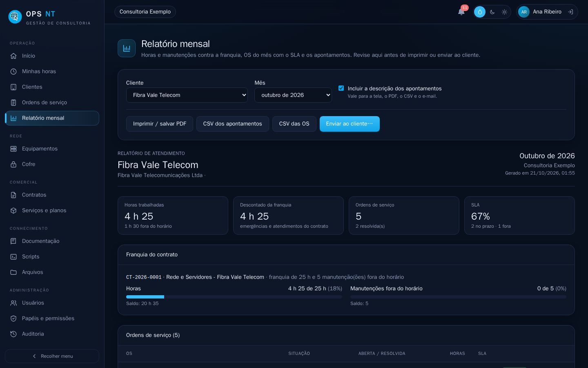Image resolution: width=588 pixels, height=368 pixels.
Task: Open the notifications bell icon
Action: [x=461, y=12]
